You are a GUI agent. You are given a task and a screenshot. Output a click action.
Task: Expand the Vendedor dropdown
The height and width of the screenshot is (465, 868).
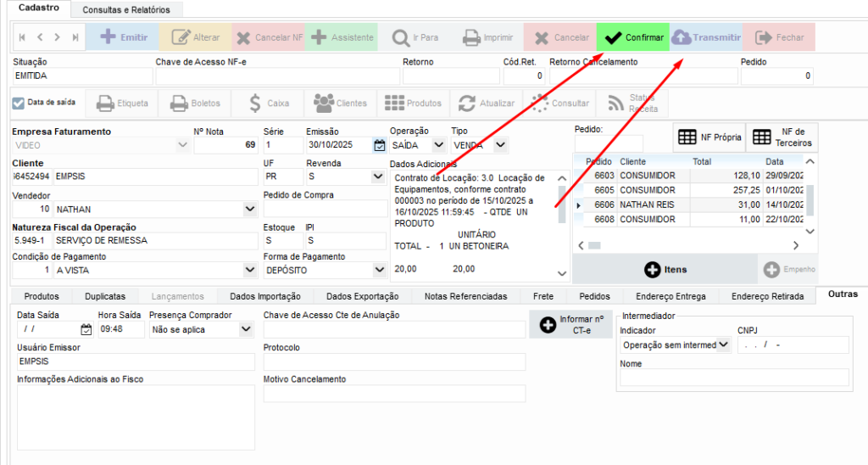point(249,208)
